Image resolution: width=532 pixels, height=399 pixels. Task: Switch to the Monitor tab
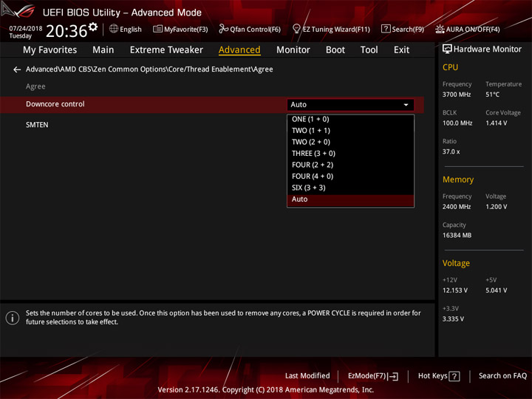click(293, 50)
